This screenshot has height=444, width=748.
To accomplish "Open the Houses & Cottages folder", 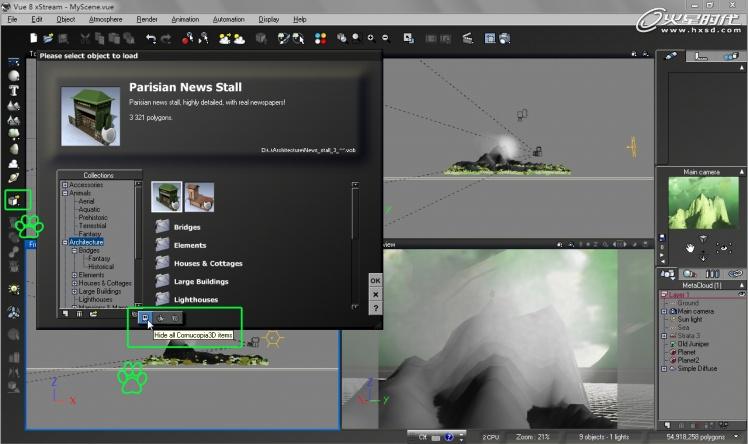I will coord(199,263).
